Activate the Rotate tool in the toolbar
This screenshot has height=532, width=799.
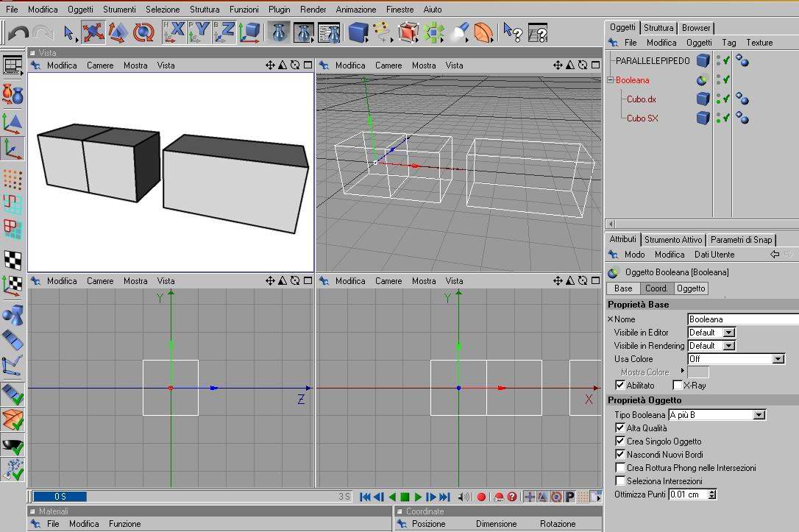[x=143, y=32]
